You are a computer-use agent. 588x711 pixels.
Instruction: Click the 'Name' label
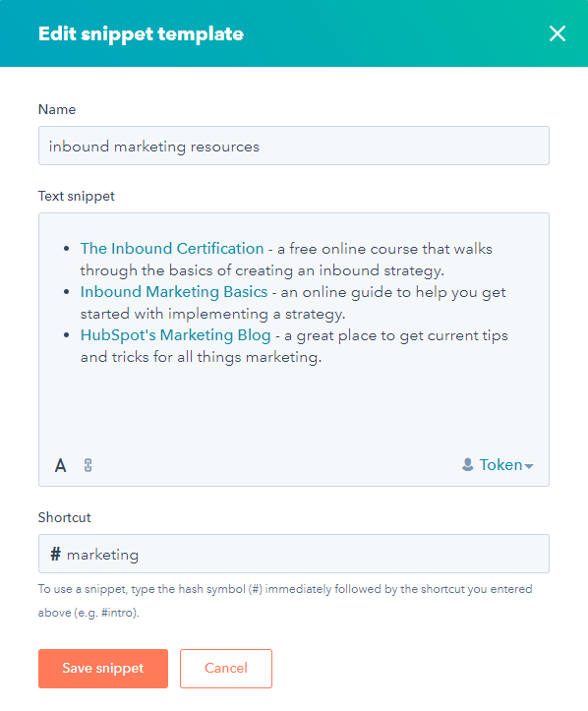click(57, 110)
